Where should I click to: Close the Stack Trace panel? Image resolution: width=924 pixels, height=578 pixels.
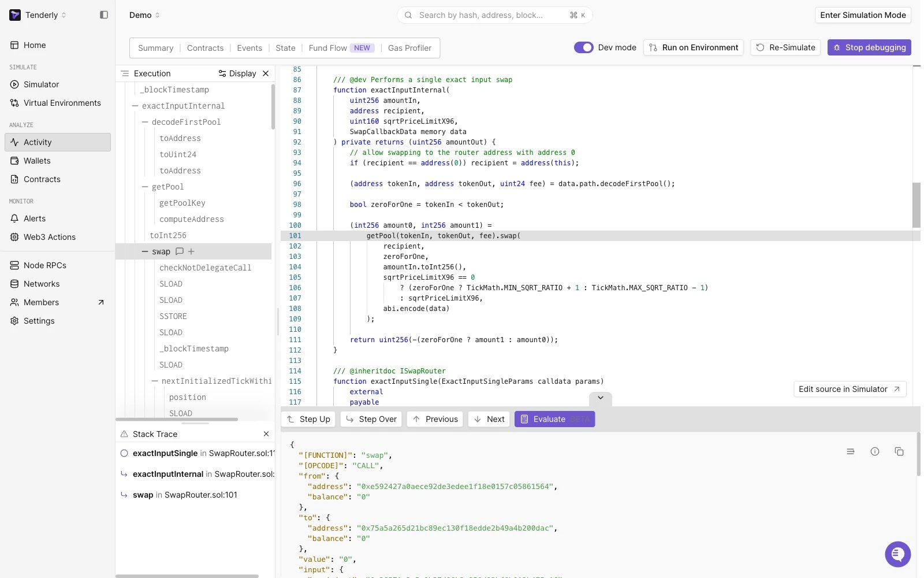pos(266,434)
